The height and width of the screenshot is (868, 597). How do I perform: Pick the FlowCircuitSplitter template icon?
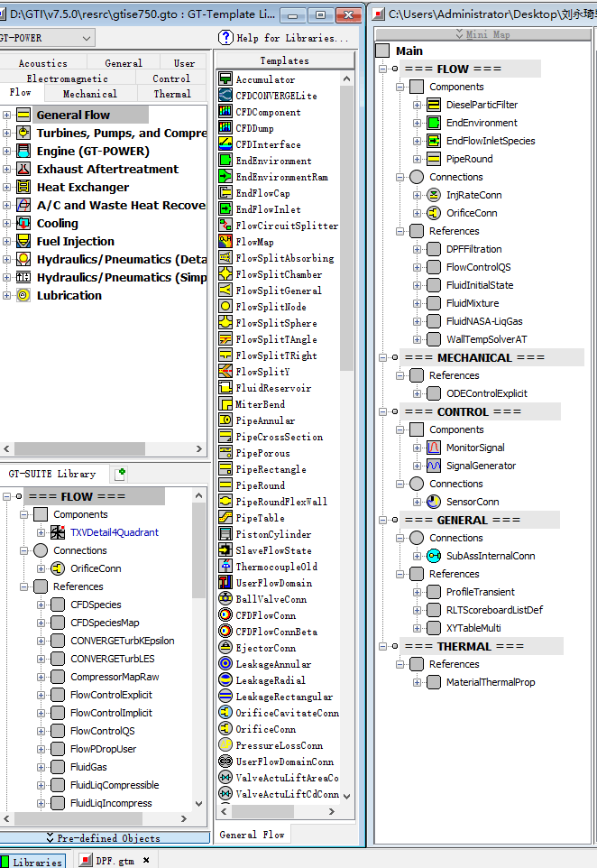tap(225, 225)
